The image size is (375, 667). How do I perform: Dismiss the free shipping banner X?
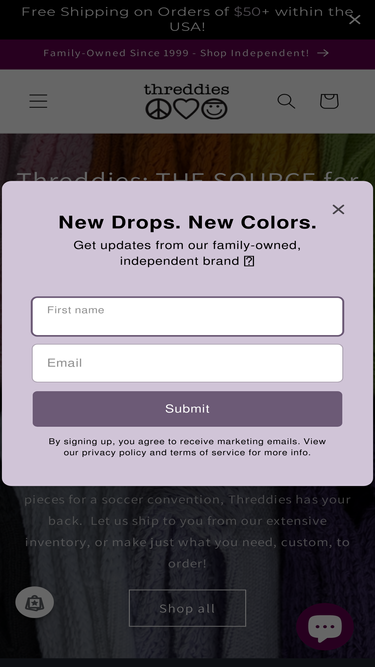point(354,20)
